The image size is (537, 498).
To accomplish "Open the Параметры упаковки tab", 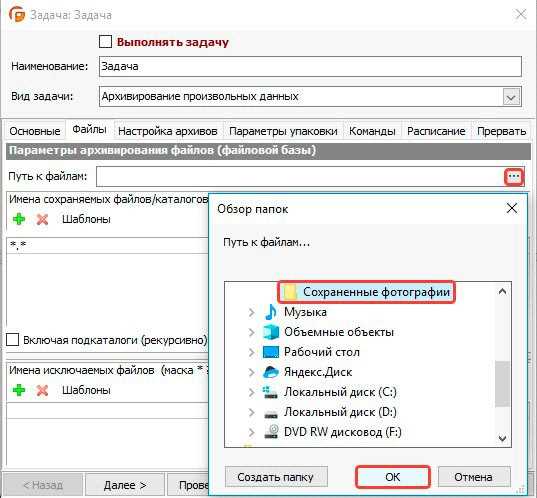I will tap(283, 131).
